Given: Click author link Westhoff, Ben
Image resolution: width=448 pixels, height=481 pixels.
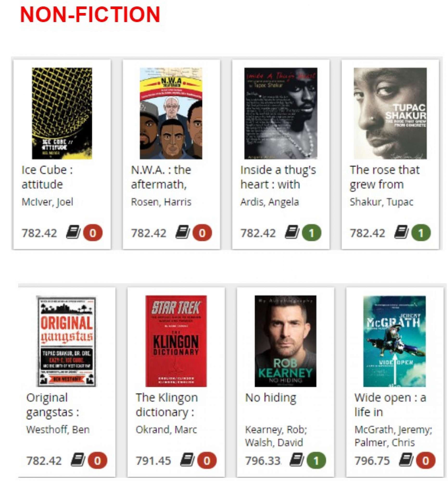Looking at the screenshot, I should tap(58, 429).
